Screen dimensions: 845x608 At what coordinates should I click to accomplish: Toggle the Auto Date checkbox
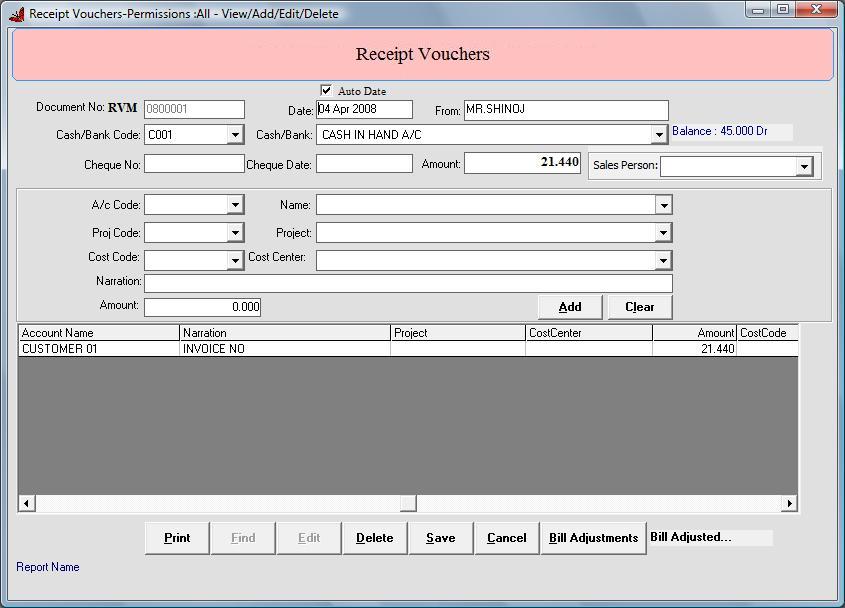[326, 91]
